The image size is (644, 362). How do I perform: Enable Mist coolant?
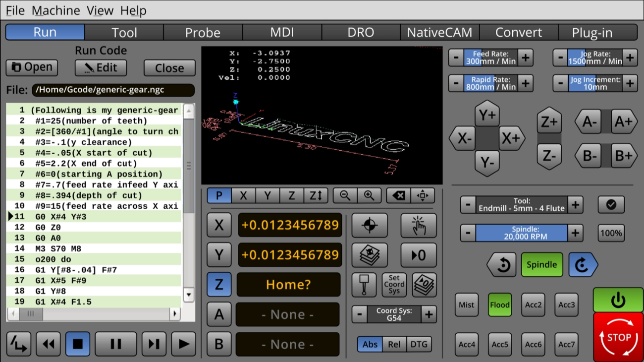click(466, 304)
